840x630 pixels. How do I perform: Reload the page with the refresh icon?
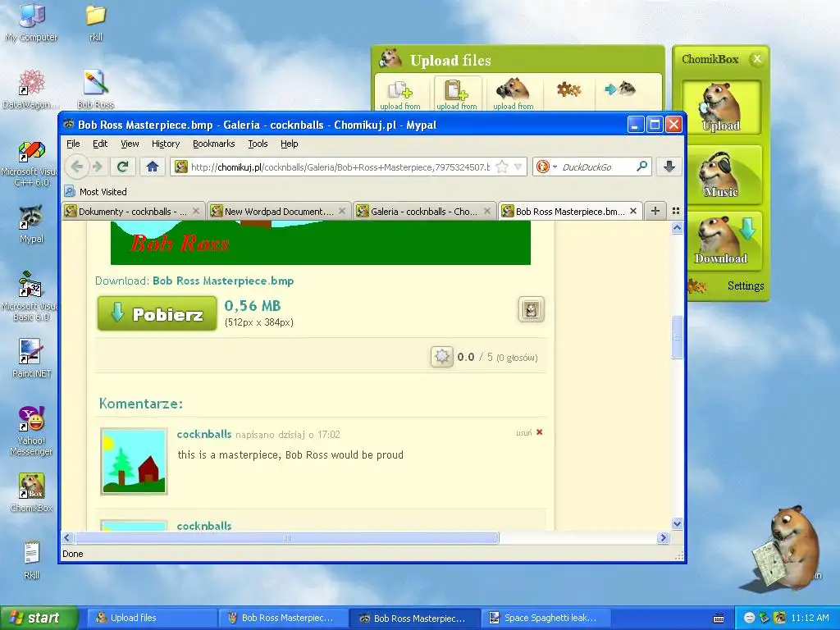[123, 167]
